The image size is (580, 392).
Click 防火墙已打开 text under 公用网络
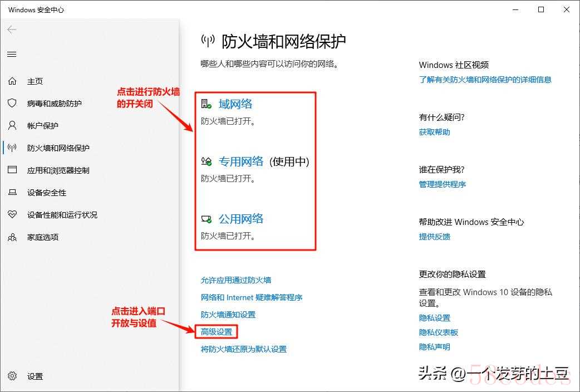tap(228, 236)
